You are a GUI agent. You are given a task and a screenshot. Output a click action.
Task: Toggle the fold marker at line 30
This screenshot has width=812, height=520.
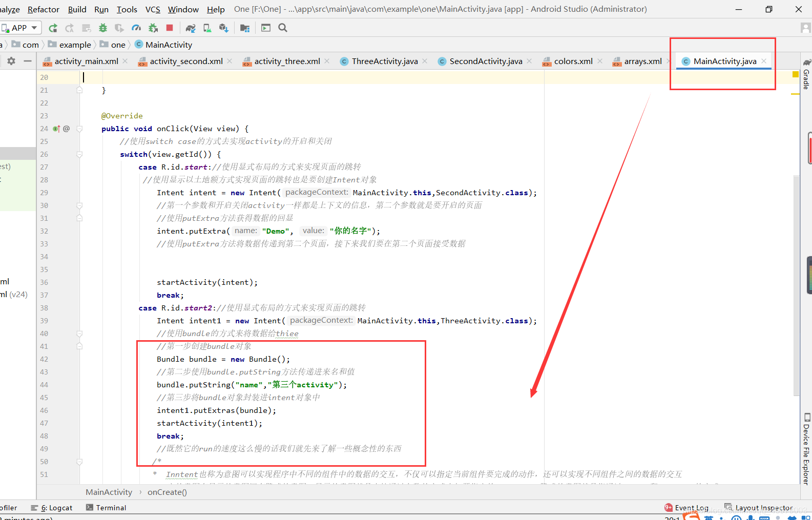point(79,205)
